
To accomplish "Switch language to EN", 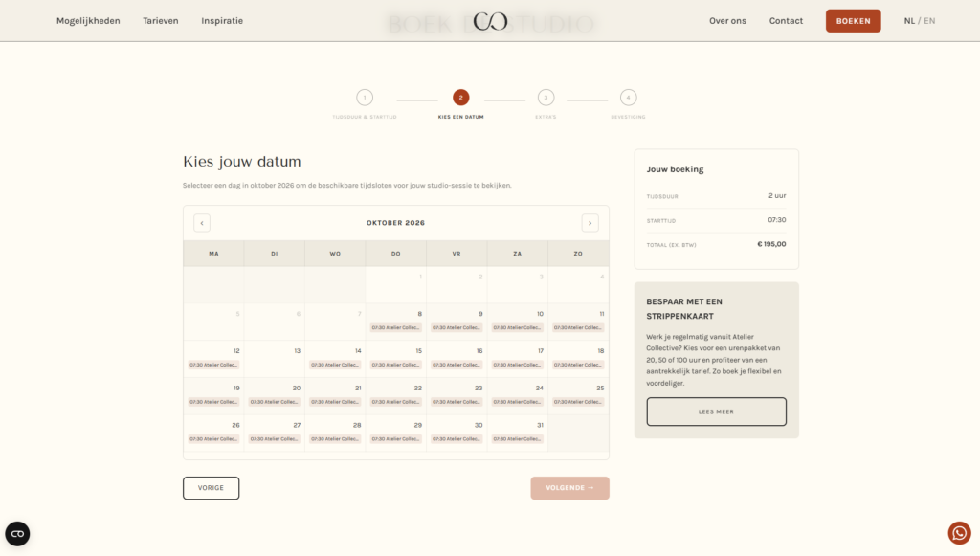I will (929, 21).
